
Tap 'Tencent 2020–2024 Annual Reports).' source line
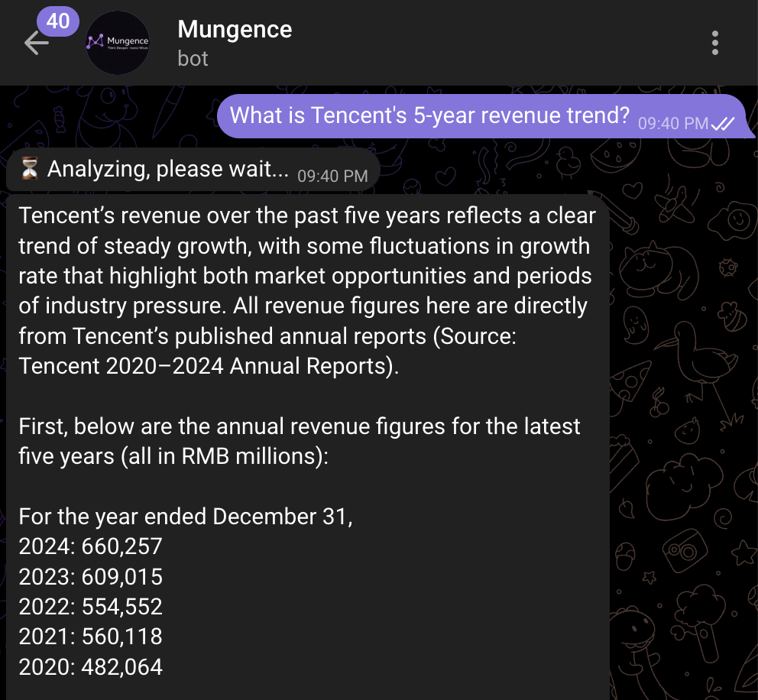pyautogui.click(x=209, y=366)
